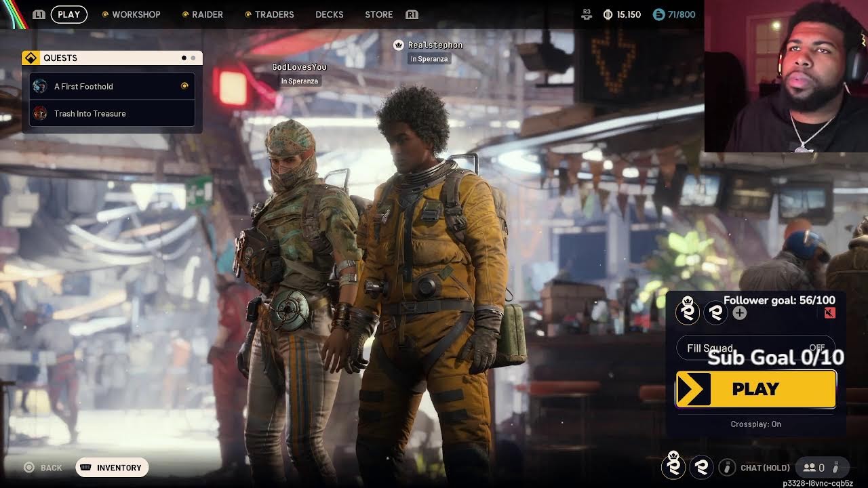The height and width of the screenshot is (488, 868).
Task: Add a squad member with the plus icon
Action: pos(740,312)
